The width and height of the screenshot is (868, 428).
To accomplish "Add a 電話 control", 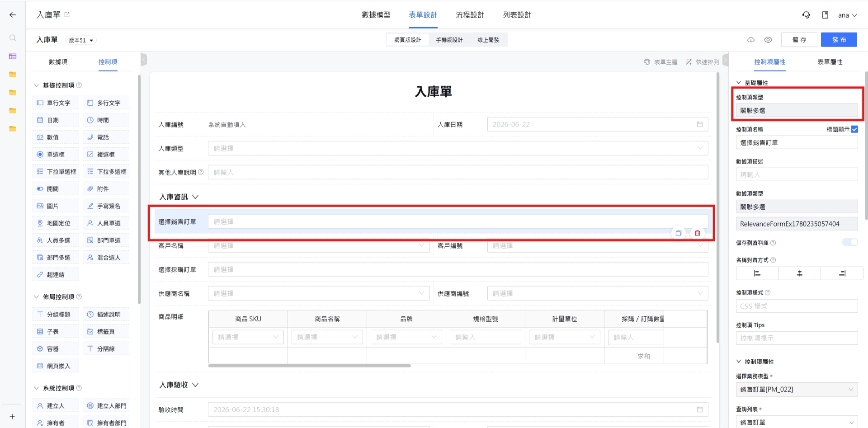I will tap(106, 137).
